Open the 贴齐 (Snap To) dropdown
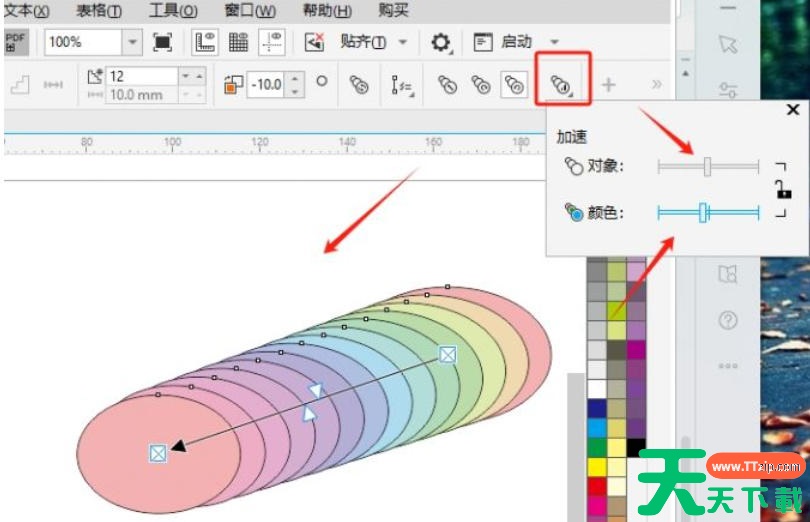Image resolution: width=810 pixels, height=522 pixels. point(403,42)
